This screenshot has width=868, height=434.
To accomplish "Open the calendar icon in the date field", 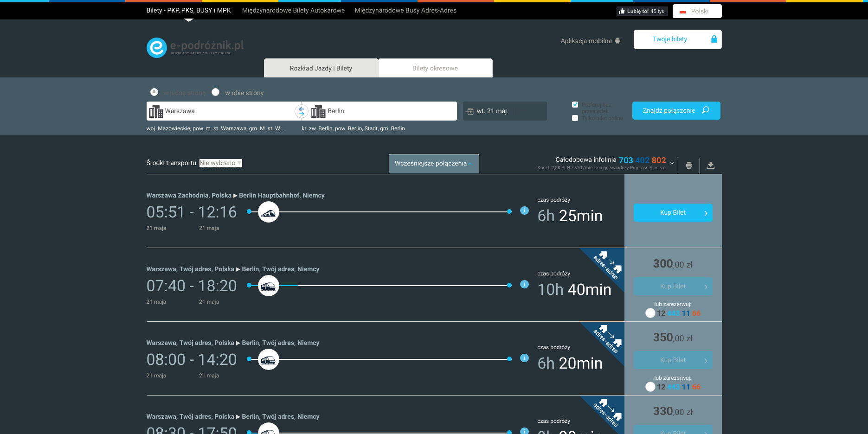I will [470, 111].
